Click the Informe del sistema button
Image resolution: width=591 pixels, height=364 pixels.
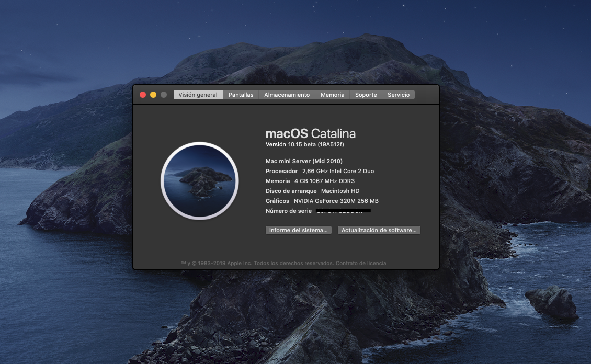[x=299, y=230]
